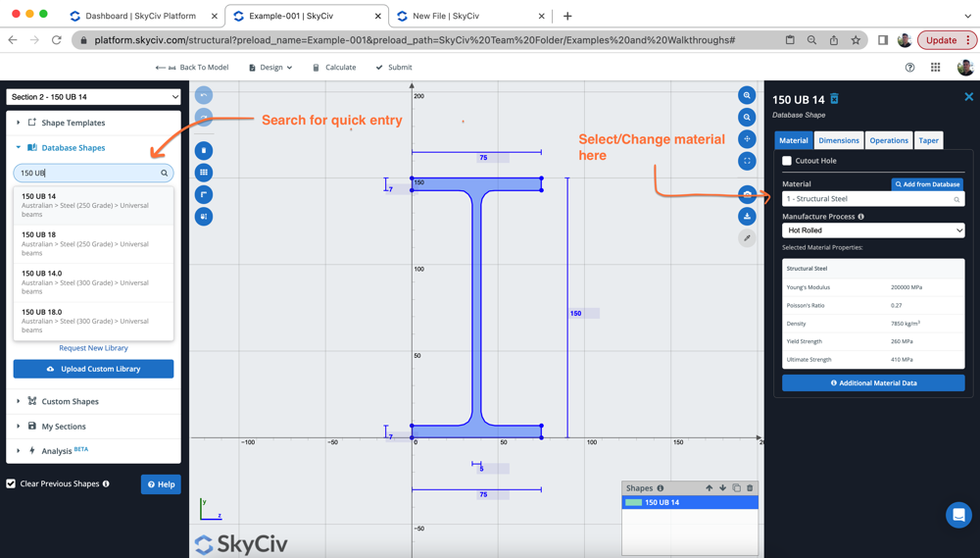Click the grey pencil edit button
Screen dimensions: 980x558
[747, 238]
